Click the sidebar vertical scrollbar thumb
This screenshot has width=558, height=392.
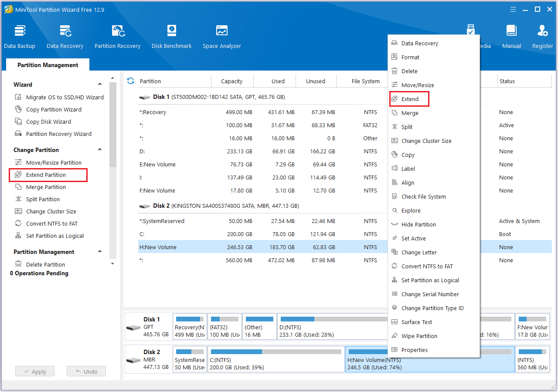[x=113, y=124]
